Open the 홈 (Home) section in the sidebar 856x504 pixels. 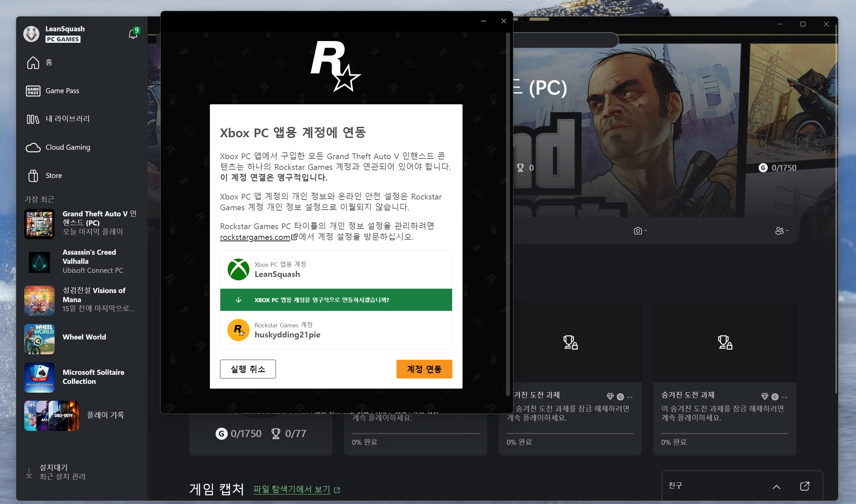pyautogui.click(x=48, y=62)
